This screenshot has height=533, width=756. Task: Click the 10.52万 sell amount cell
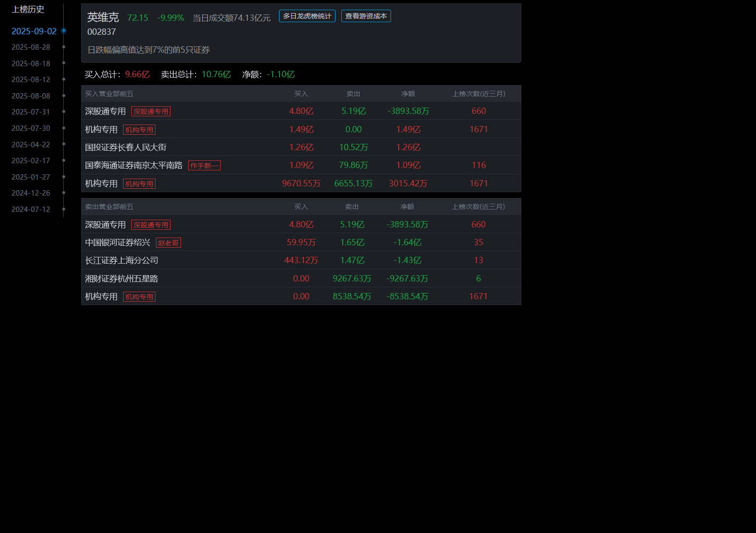[353, 147]
